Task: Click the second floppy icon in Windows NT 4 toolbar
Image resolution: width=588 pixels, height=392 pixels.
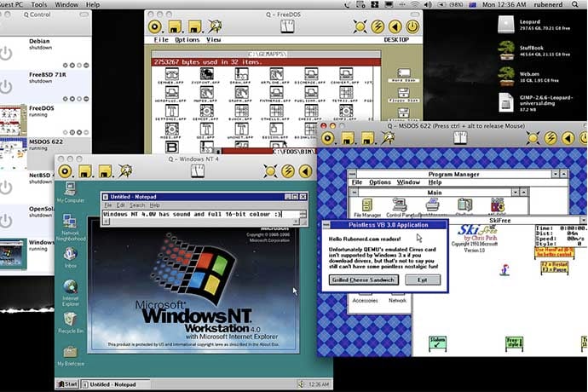Action: point(105,171)
